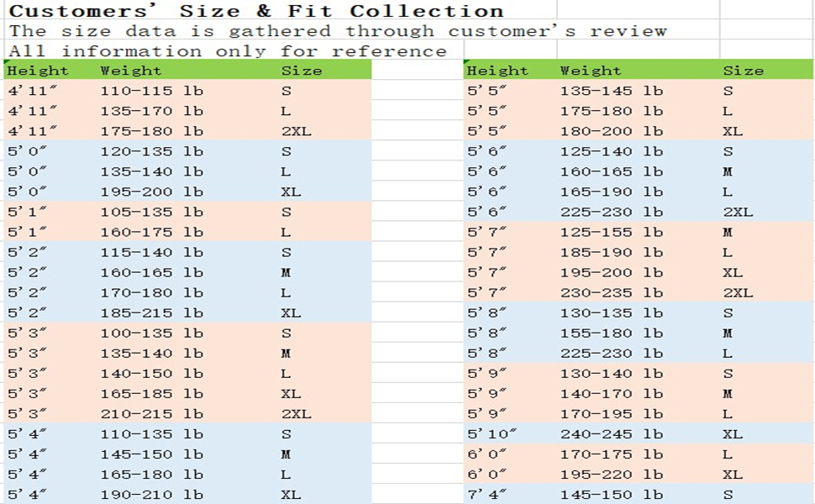The image size is (815, 504).
Task: Click the Weight header of the left table
Action: tap(130, 71)
